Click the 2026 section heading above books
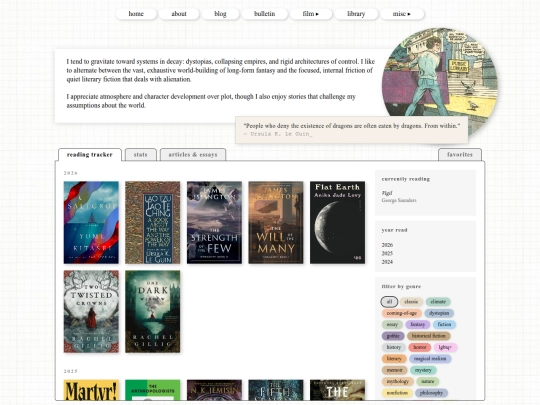The height and width of the screenshot is (405, 540). pos(71,173)
